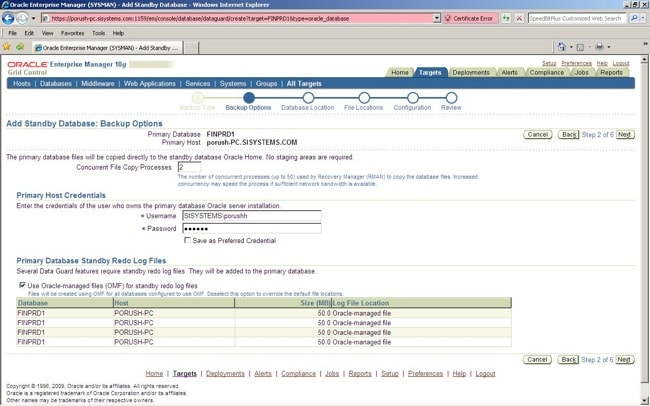Open the Systems subtab
Image resolution: width=650 pixels, height=406 pixels.
[233, 83]
